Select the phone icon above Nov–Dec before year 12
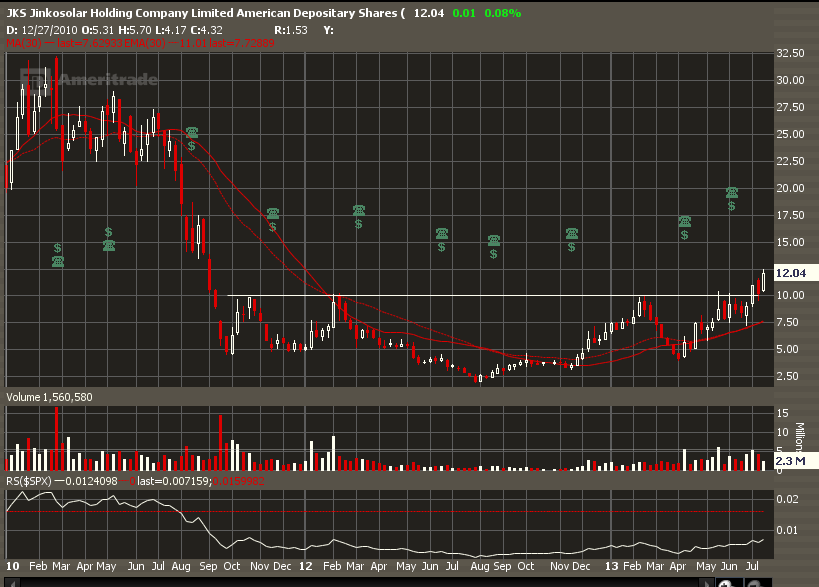The height and width of the screenshot is (587, 819). click(x=273, y=213)
